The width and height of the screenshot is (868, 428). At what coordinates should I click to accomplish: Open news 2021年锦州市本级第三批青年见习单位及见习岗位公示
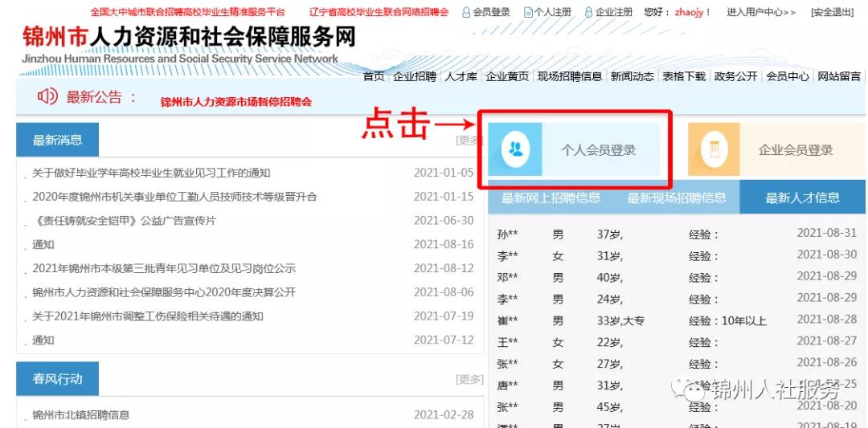[164, 269]
